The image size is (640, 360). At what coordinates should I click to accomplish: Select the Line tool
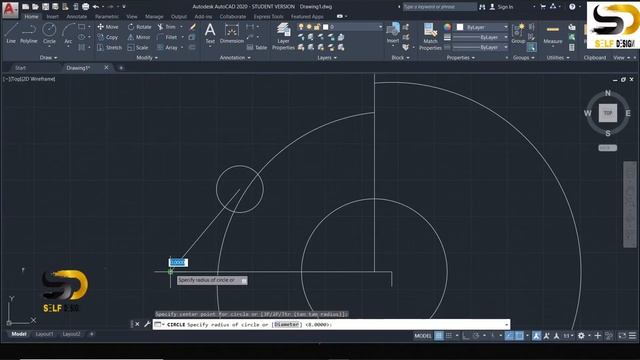click(11, 33)
